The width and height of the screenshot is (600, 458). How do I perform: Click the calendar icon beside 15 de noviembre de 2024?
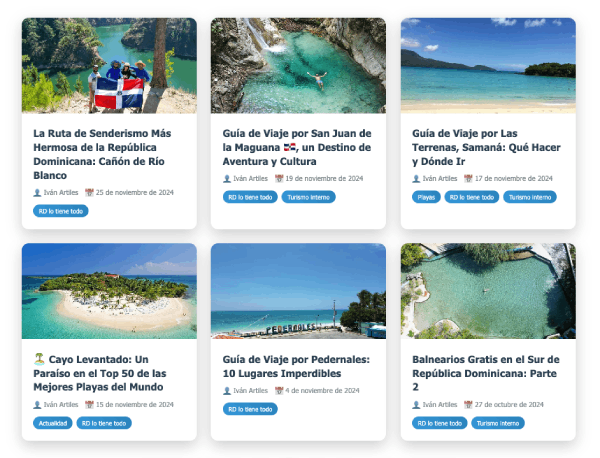[x=89, y=404]
